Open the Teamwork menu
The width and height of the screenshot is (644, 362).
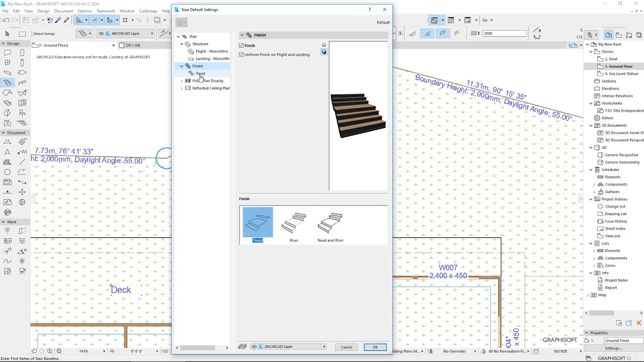point(106,11)
